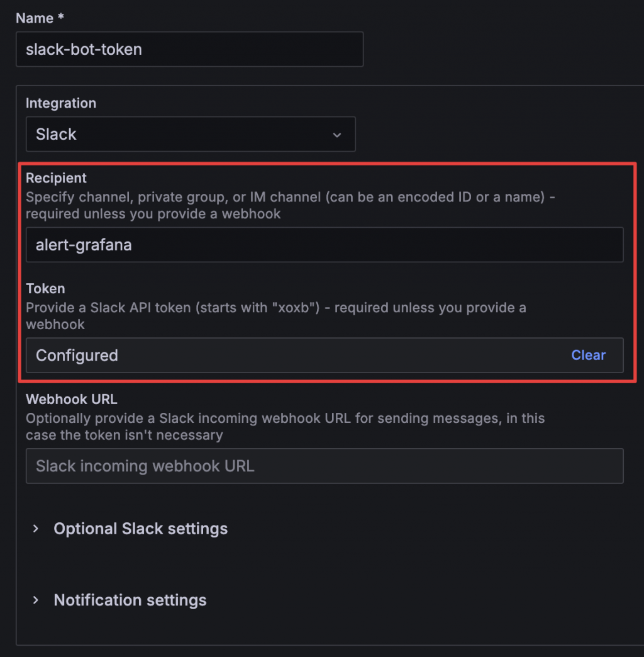The image size is (644, 657).
Task: Click the selected Slack value text
Action: [56, 135]
